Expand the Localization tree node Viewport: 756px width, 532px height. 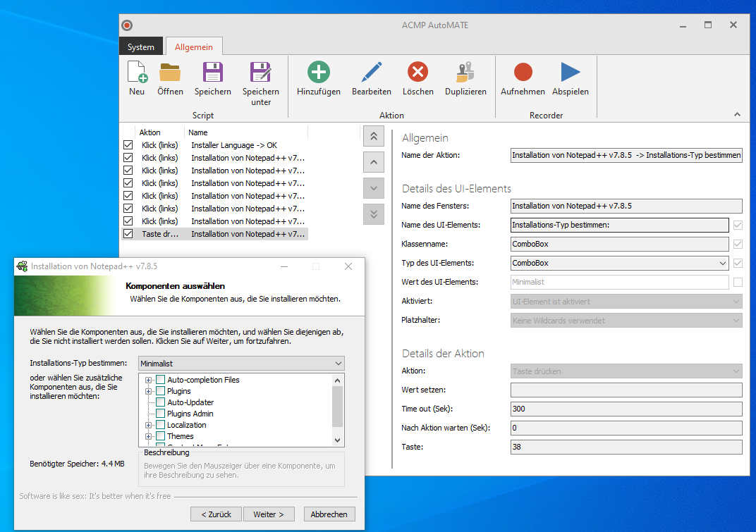click(149, 425)
